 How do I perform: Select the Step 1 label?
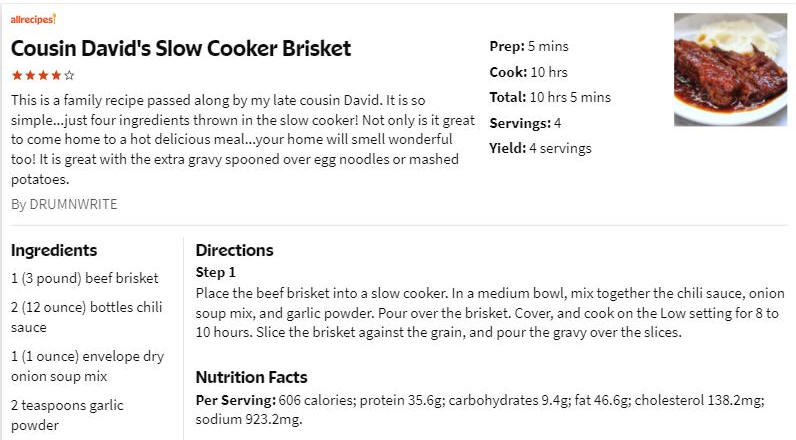(x=216, y=273)
